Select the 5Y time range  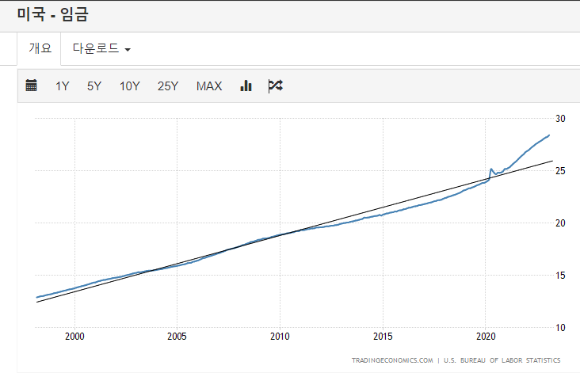pyautogui.click(x=94, y=86)
